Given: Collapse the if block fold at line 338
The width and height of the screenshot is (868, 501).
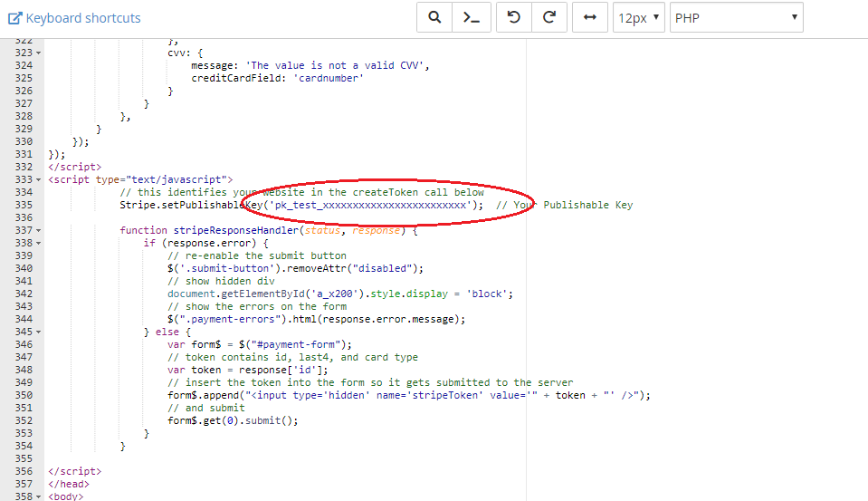Looking at the screenshot, I should [x=38, y=244].
